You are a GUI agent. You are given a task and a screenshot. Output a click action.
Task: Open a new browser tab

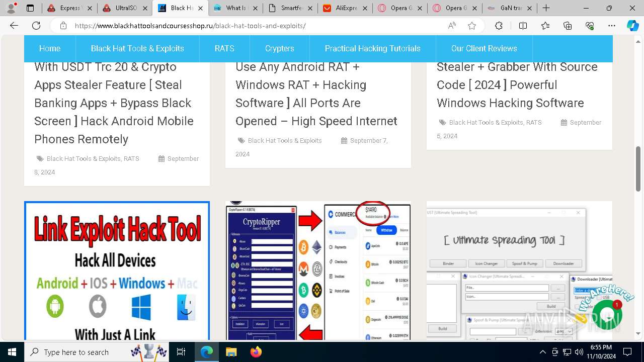tap(546, 8)
